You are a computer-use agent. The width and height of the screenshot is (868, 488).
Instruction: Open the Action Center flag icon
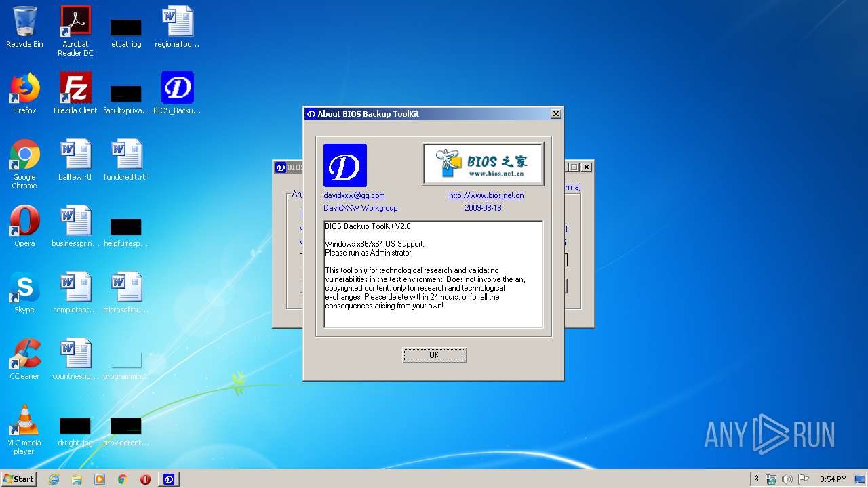click(x=803, y=479)
